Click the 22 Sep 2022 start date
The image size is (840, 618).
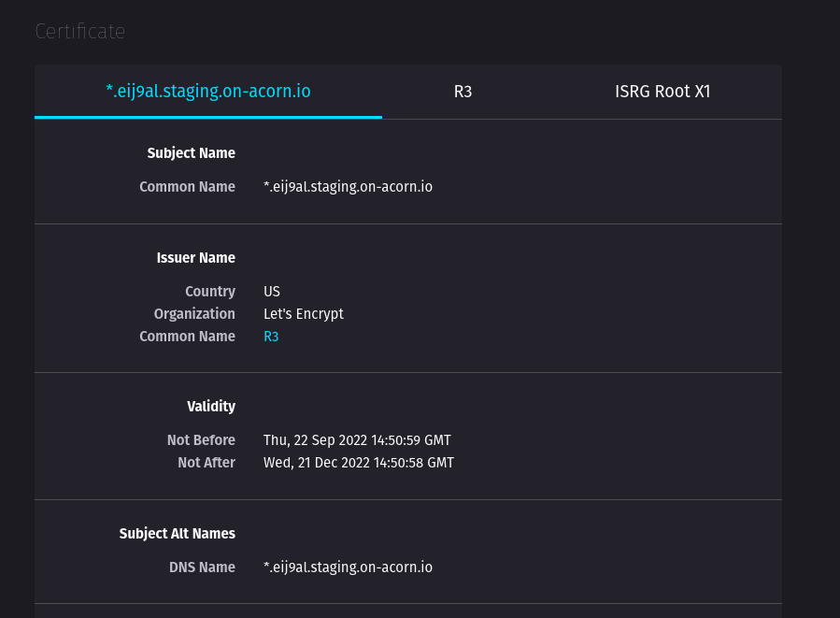357,440
